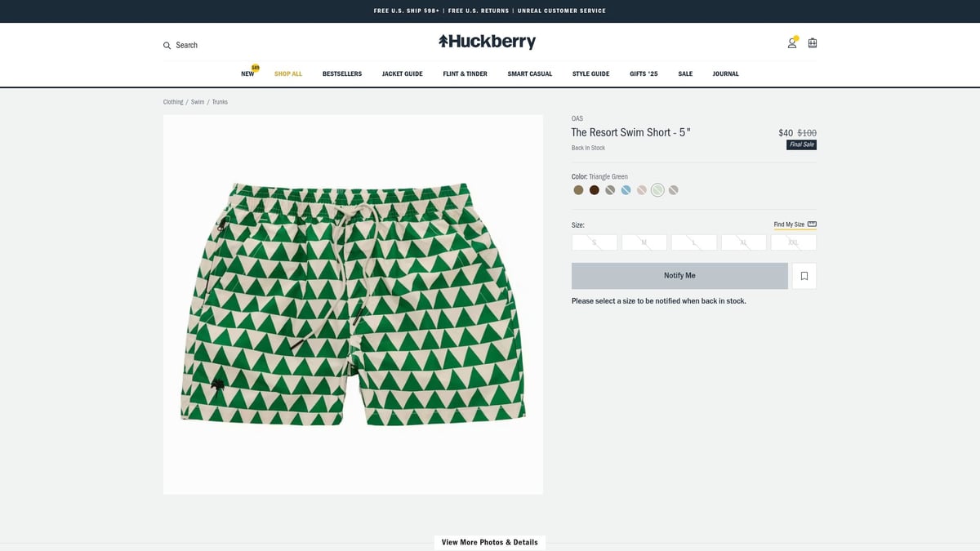This screenshot has width=980, height=551.
Task: Click the Final Sale badge
Action: [x=801, y=144]
